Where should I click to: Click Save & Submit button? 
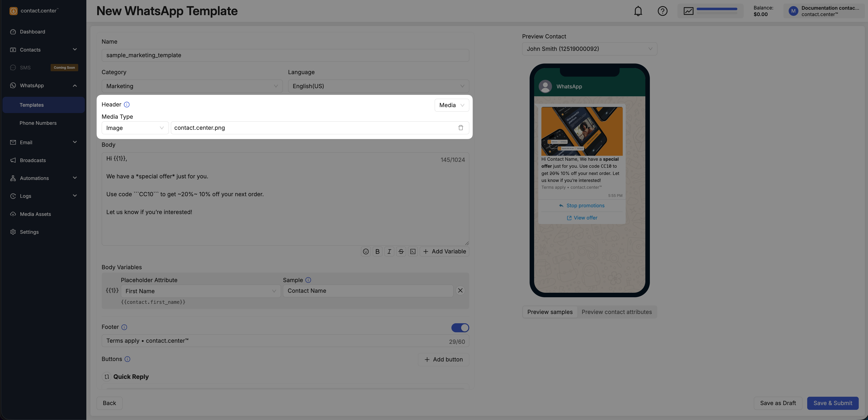pos(832,403)
